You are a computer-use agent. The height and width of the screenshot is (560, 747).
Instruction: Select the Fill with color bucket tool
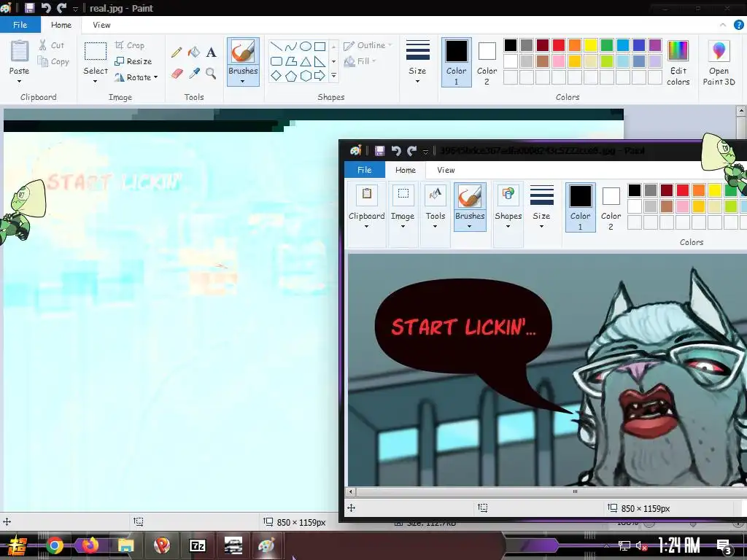point(194,52)
